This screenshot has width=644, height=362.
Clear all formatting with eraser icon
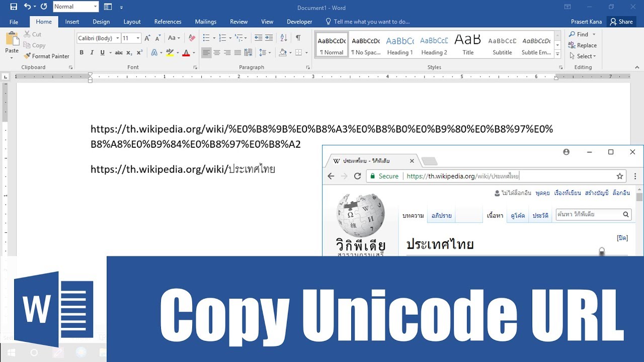click(192, 38)
